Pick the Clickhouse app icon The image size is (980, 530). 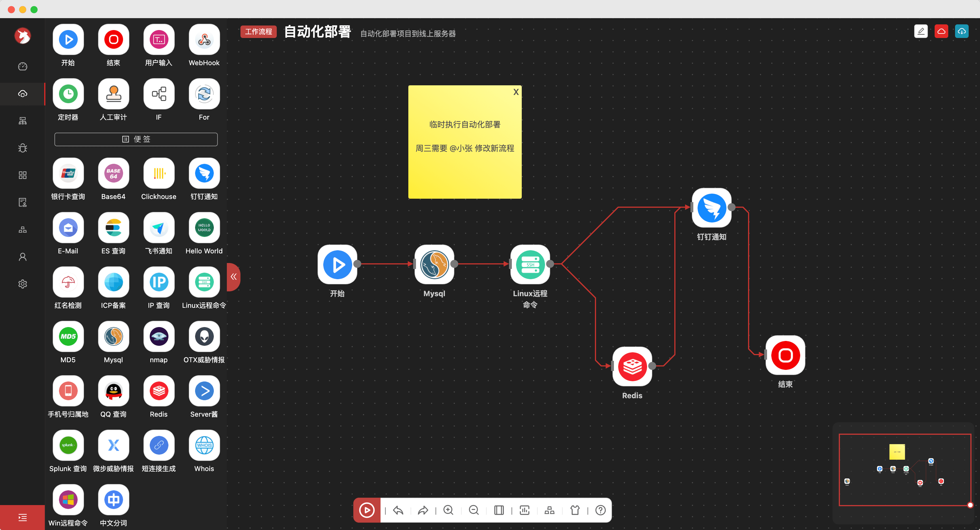pos(159,173)
